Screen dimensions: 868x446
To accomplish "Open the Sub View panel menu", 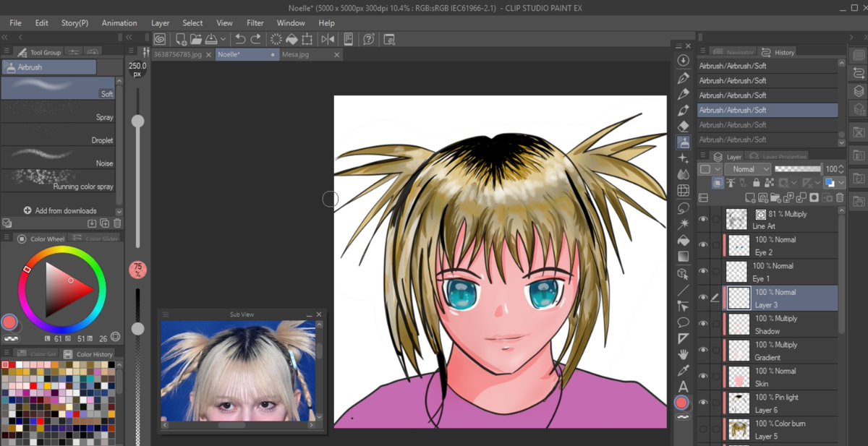I will click(166, 314).
